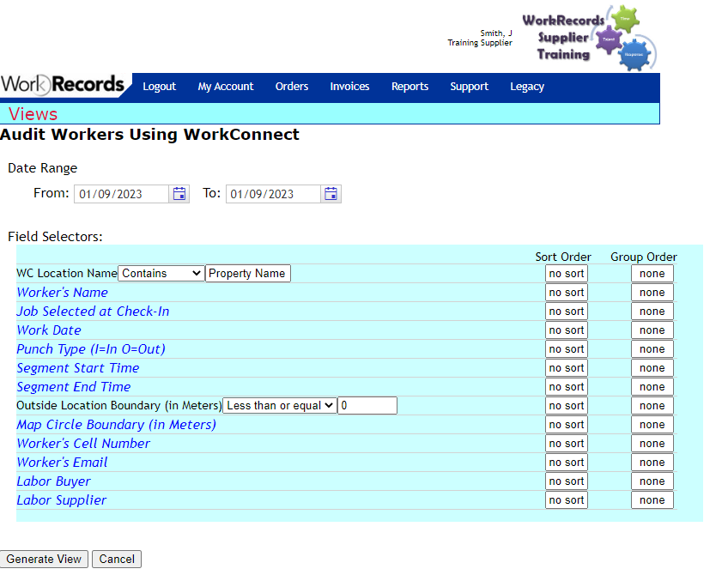The width and height of the screenshot is (728, 581).
Task: Click the Cancel button
Action: pos(117,560)
